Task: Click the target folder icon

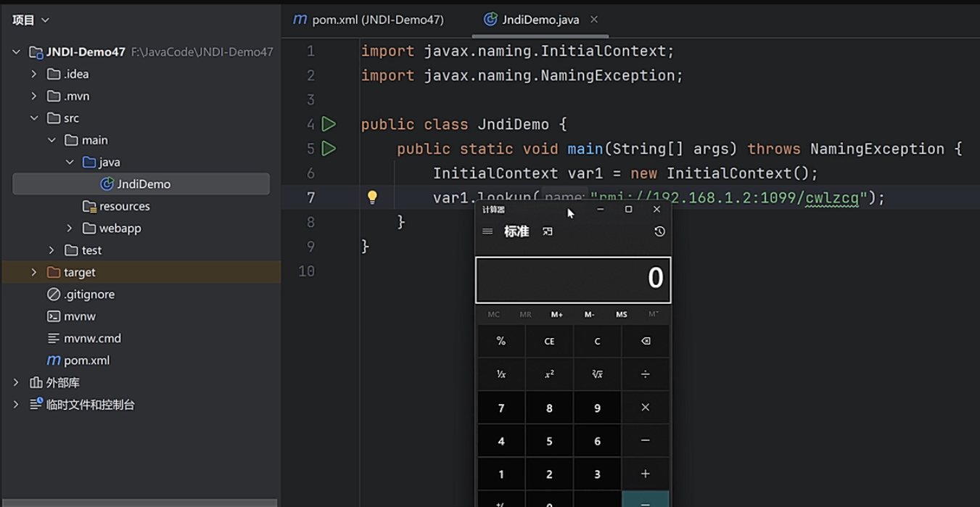Action: [54, 272]
